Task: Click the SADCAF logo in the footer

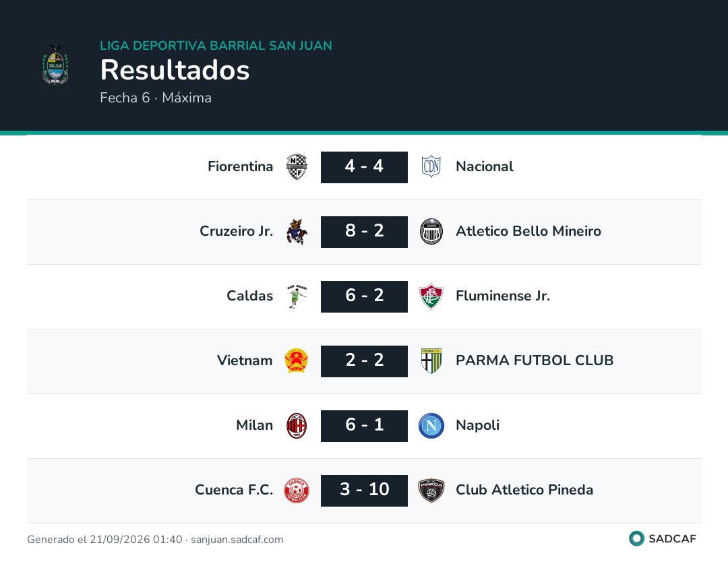Action: tap(663, 539)
